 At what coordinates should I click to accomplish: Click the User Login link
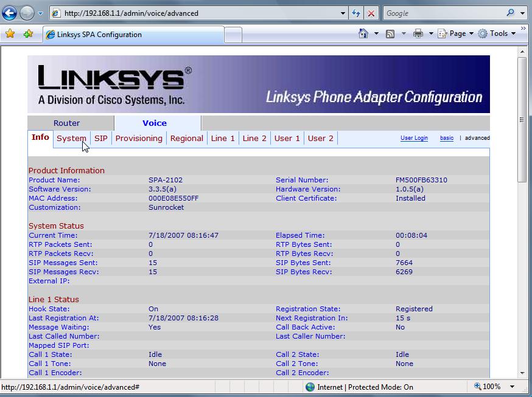415,138
